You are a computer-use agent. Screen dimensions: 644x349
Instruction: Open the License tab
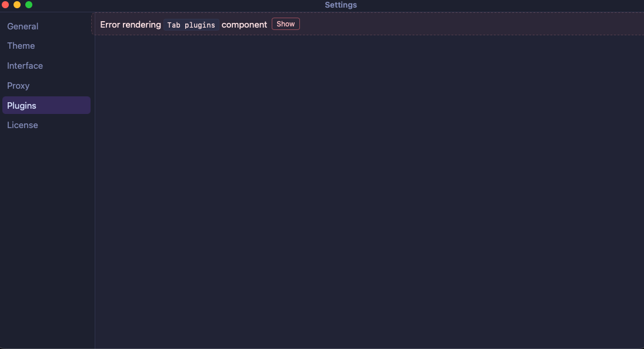click(22, 125)
